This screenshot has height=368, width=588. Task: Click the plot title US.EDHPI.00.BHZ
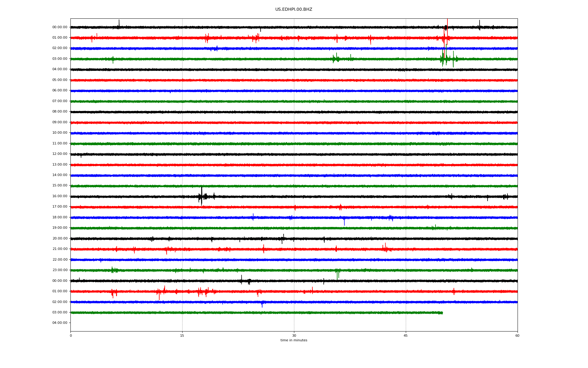(x=293, y=10)
